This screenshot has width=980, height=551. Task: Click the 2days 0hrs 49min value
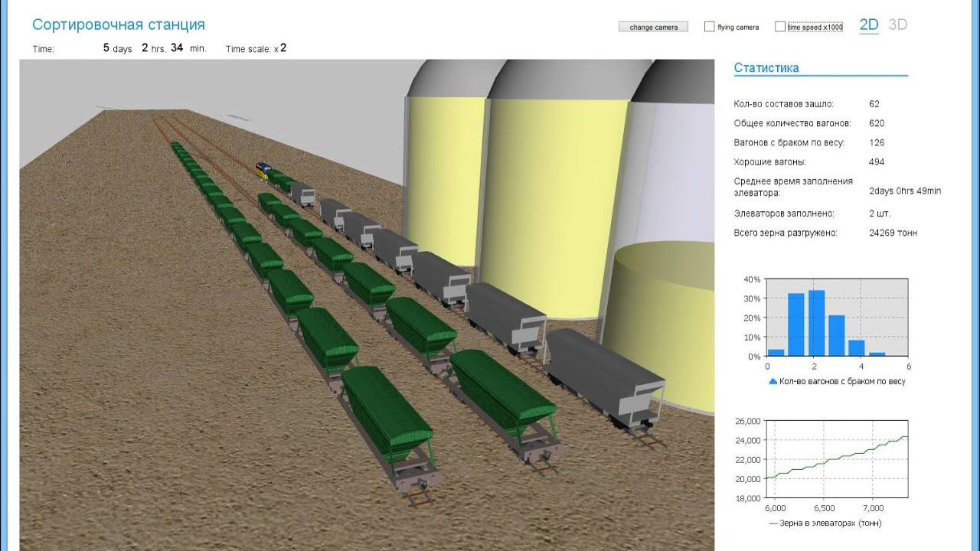point(905,191)
